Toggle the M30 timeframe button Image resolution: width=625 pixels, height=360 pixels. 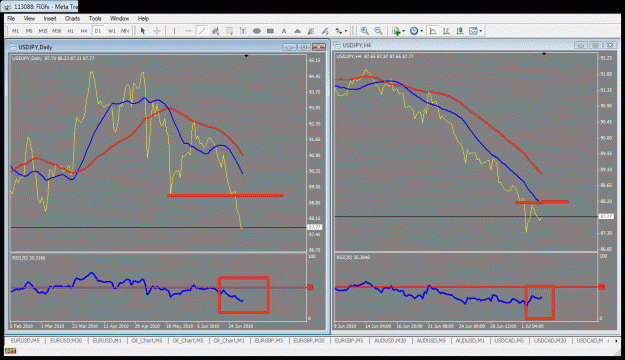57,31
